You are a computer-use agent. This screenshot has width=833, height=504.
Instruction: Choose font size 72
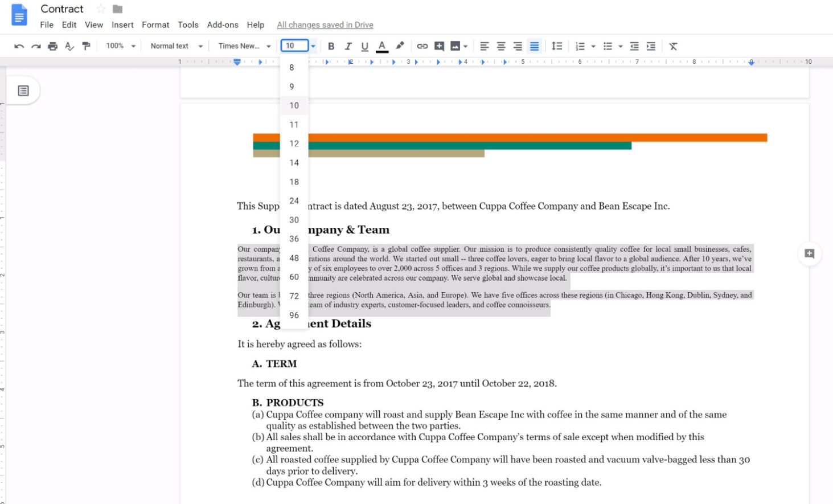pyautogui.click(x=294, y=296)
